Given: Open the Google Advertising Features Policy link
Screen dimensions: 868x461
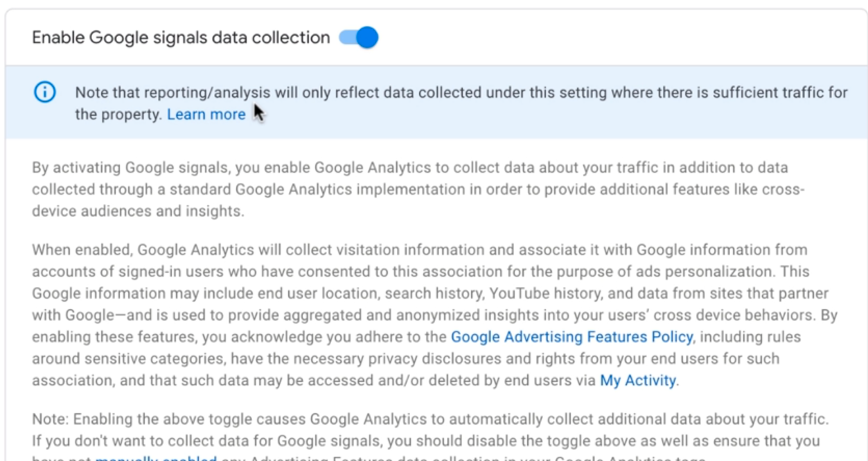Looking at the screenshot, I should tap(572, 337).
